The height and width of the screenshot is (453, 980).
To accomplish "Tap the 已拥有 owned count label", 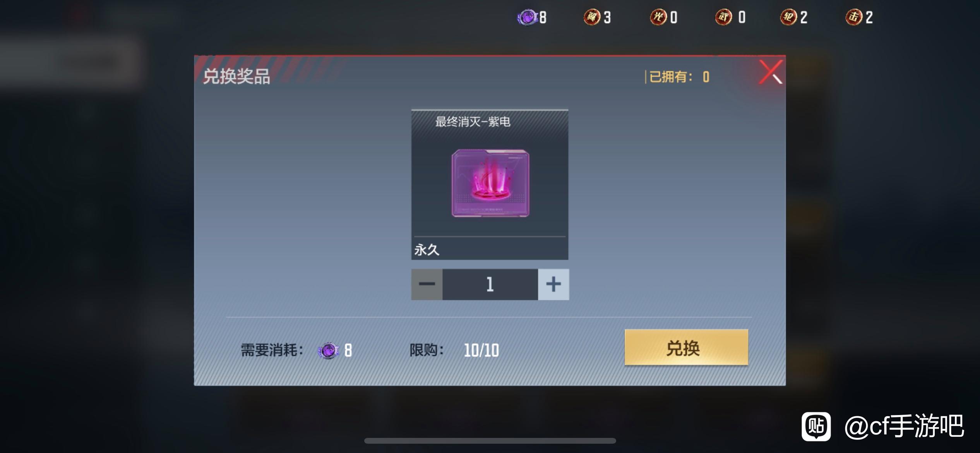I will tap(679, 77).
